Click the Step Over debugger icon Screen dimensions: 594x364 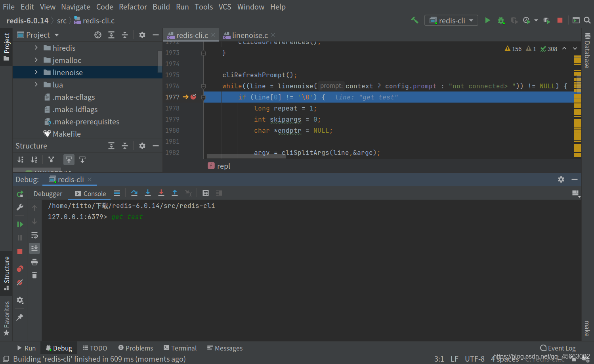[x=134, y=193]
